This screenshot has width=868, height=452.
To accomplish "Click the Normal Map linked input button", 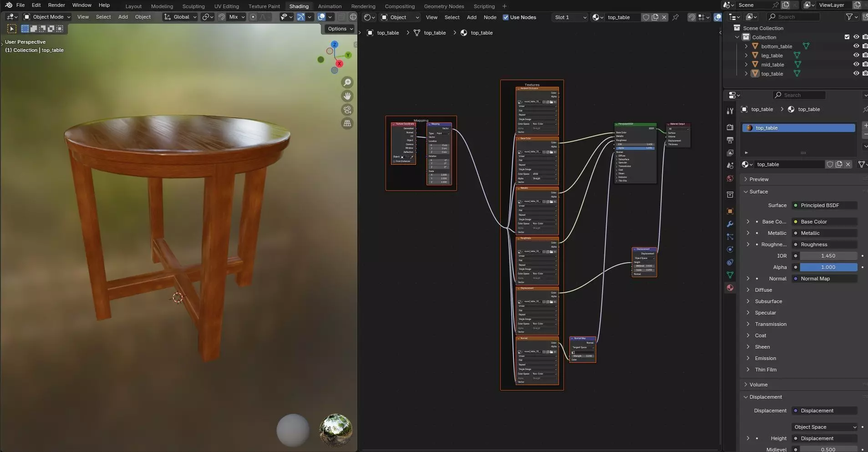I will coord(824,279).
